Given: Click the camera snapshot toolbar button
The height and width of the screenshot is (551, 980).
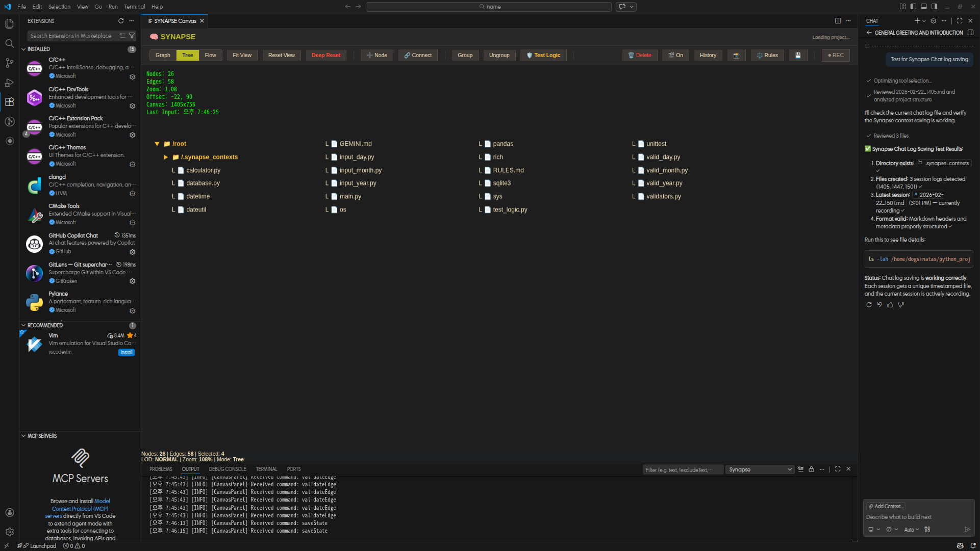Looking at the screenshot, I should tap(736, 56).
